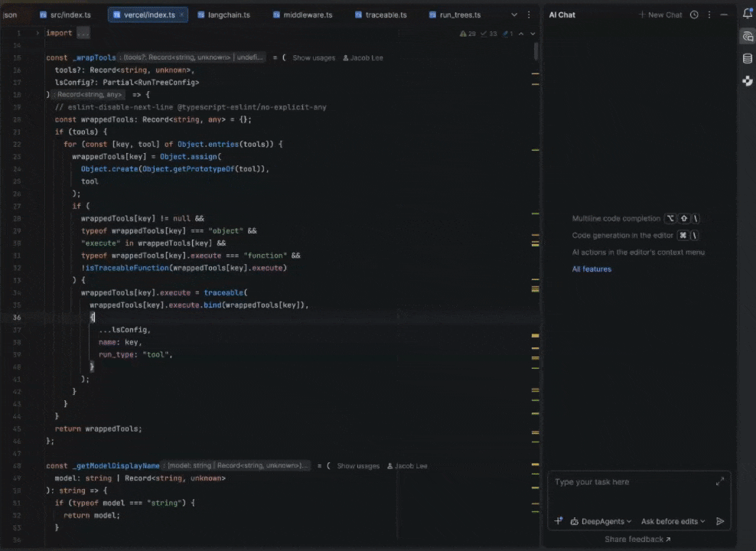Click the All features link
Viewport: 756px width, 551px height.
[591, 269]
